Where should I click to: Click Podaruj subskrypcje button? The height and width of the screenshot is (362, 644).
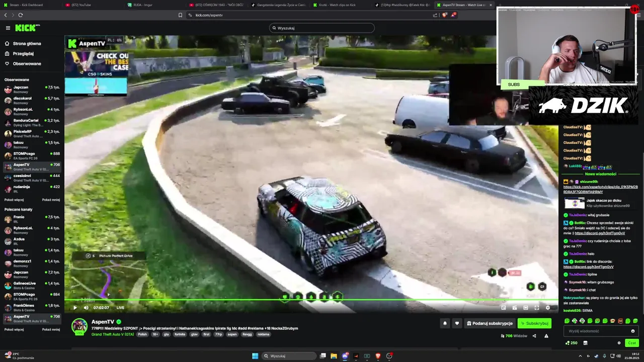click(x=490, y=323)
